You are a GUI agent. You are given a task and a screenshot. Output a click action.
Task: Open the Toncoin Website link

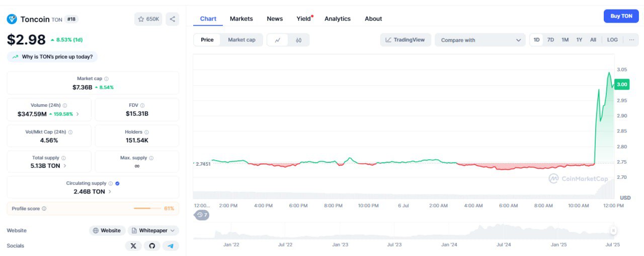pyautogui.click(x=107, y=230)
